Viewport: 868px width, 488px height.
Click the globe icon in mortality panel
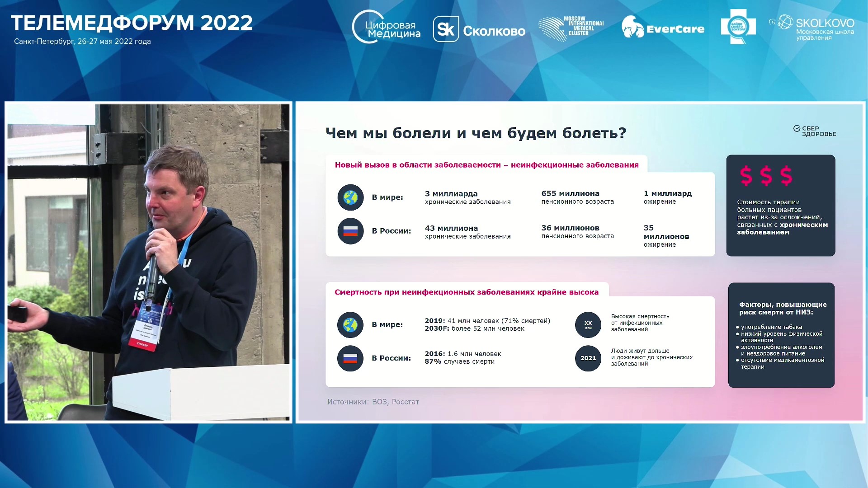350,324
